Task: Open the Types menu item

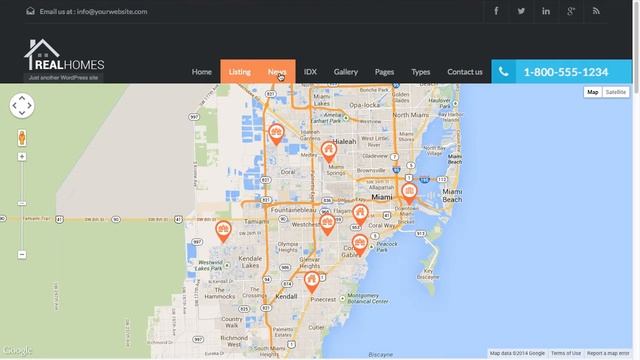Action: [421, 72]
